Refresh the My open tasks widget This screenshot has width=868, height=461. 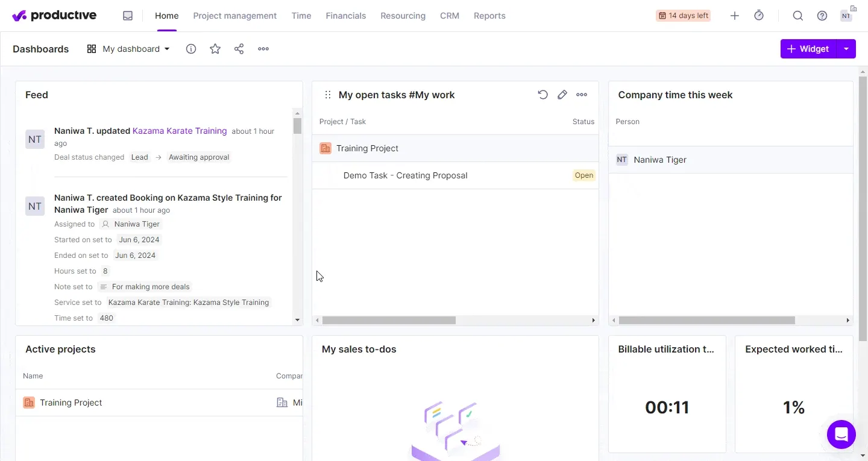[543, 95]
